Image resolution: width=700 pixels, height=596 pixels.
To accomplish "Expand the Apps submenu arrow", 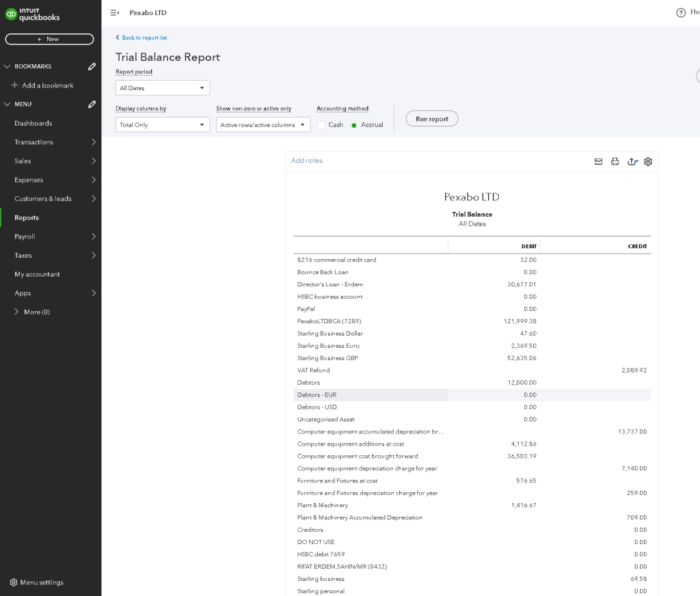I will [x=94, y=293].
